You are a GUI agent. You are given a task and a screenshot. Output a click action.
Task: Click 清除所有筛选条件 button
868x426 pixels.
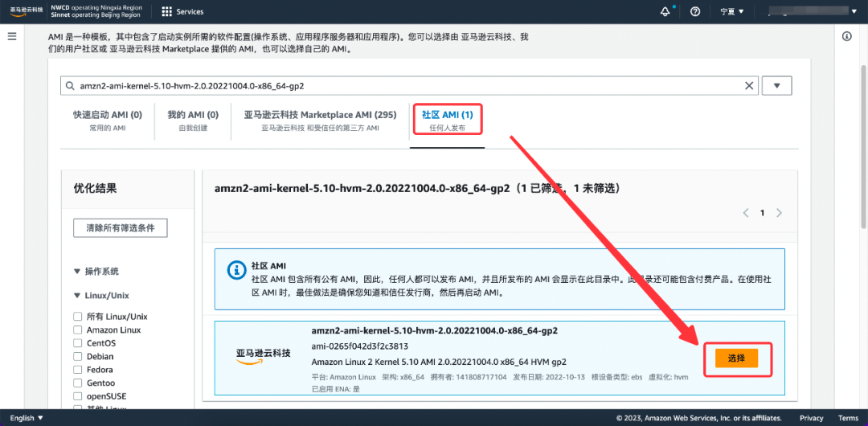(x=120, y=227)
